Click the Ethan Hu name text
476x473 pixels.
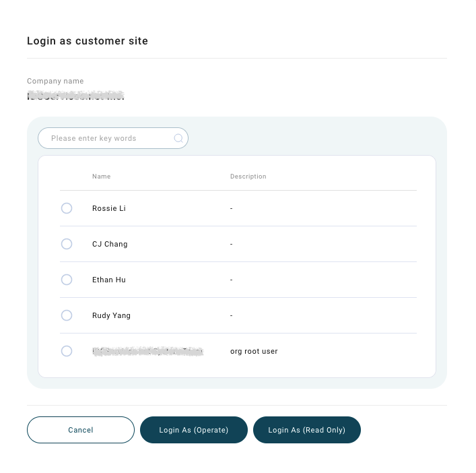coord(109,280)
